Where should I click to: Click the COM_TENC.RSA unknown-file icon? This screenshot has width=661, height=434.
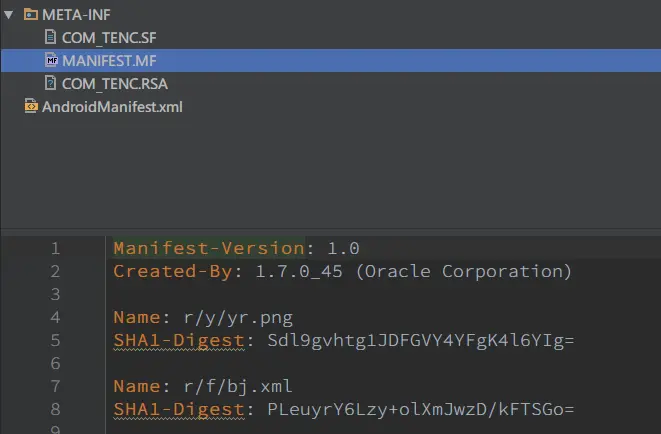50,83
